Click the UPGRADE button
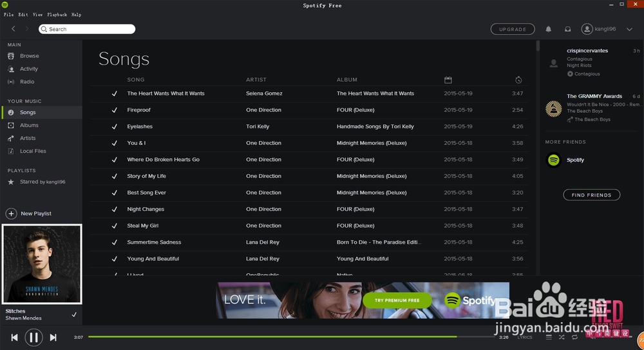 pos(513,29)
